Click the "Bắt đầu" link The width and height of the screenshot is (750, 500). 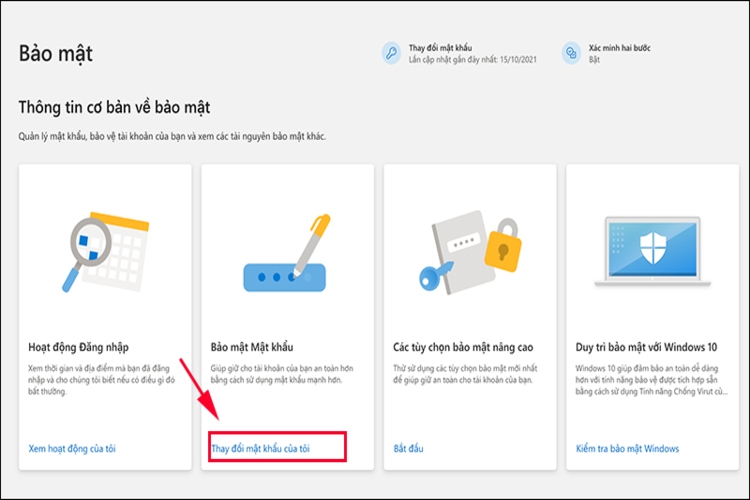click(408, 449)
